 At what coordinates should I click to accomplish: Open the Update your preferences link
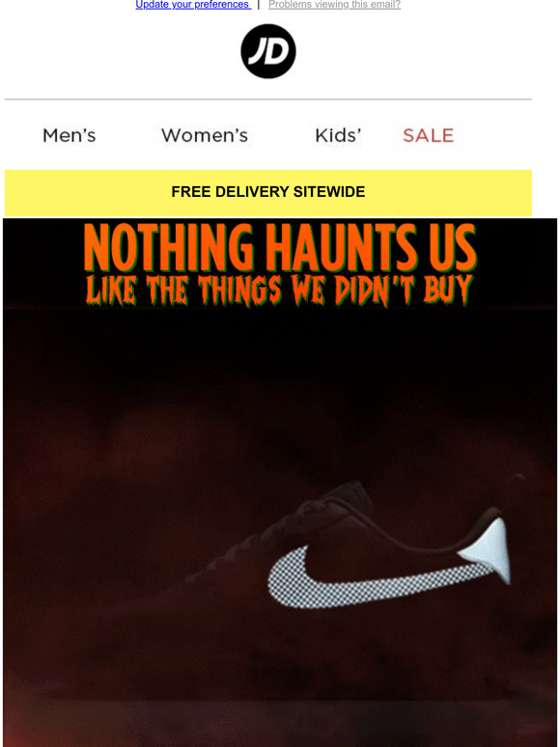pyautogui.click(x=193, y=5)
